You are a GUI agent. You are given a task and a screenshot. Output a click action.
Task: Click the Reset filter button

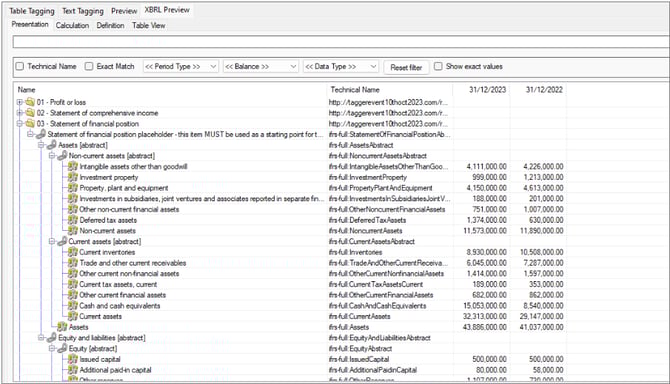[x=406, y=67]
